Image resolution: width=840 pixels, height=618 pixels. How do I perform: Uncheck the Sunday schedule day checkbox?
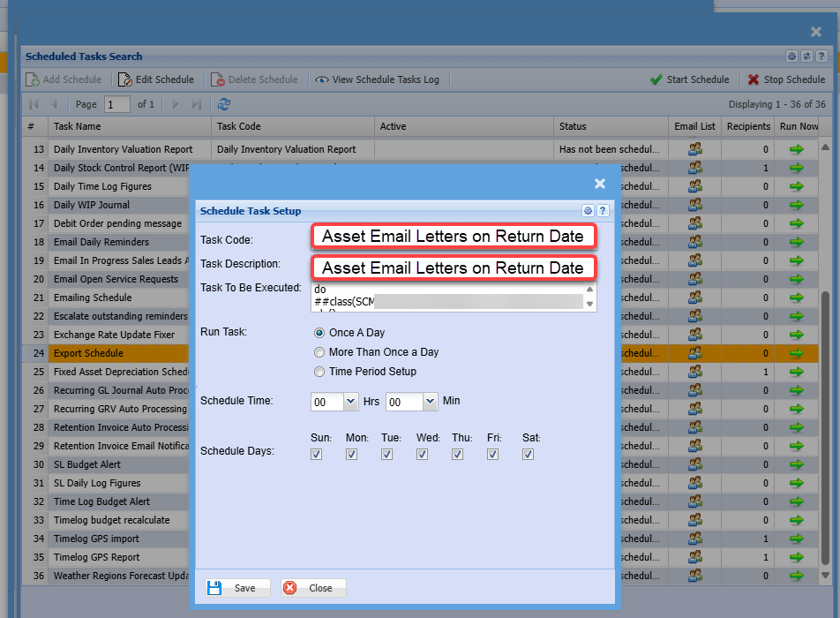click(317, 455)
